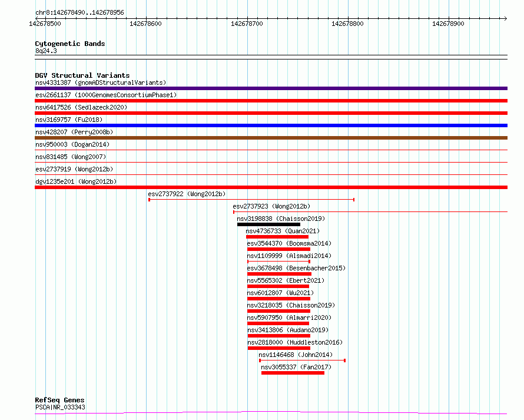Screen dimensions: 524x420
Task: Select the brown nsv428207 Perry2008b bar
Action: click(x=271, y=138)
